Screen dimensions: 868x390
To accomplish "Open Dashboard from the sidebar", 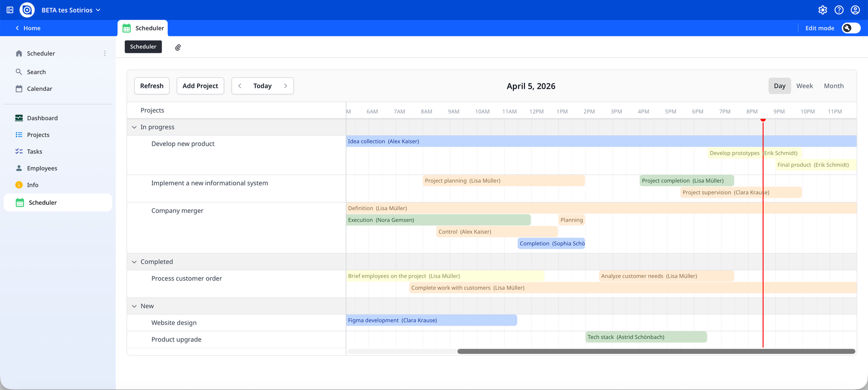I will (x=42, y=118).
